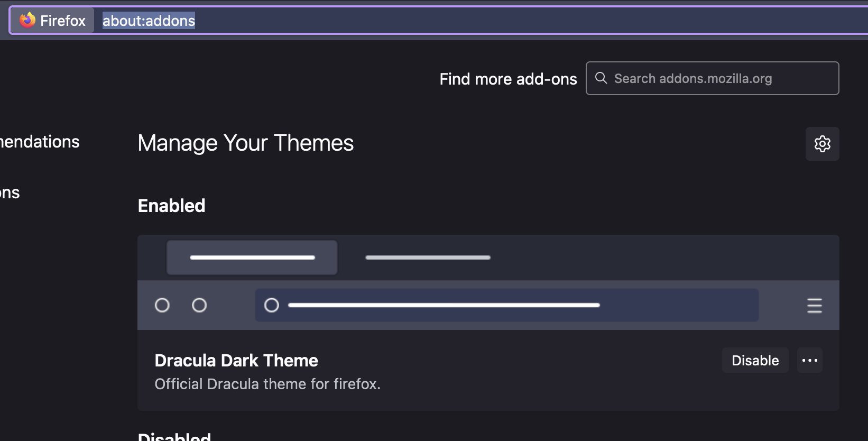Click the second circle in the theme preview
The image size is (868, 441).
coord(199,305)
